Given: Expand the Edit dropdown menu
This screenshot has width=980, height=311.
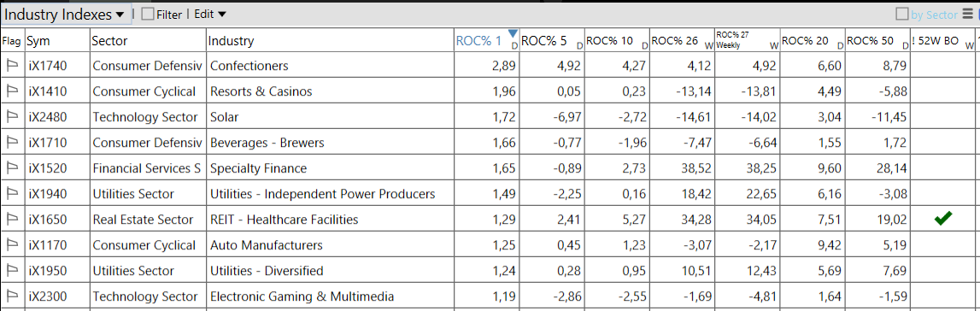Looking at the screenshot, I should [210, 14].
